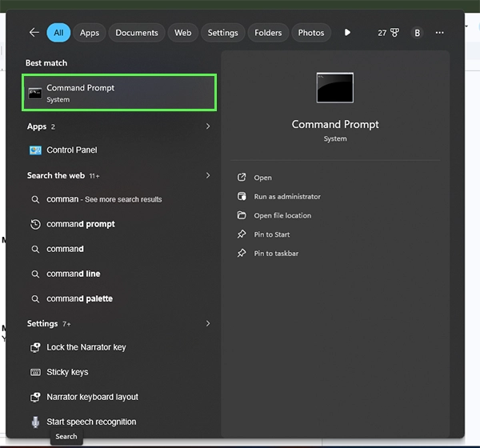Switch to the Settings filter tab
480x448 pixels.
coord(222,33)
